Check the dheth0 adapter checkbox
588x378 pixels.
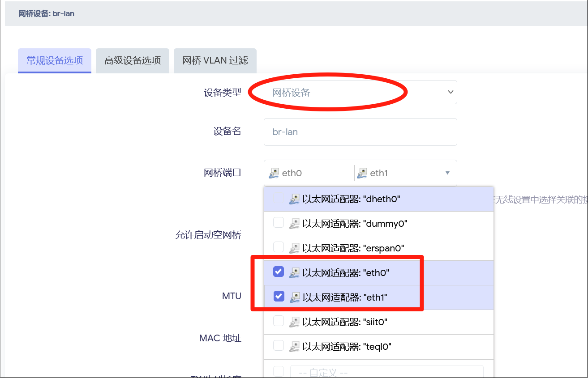pyautogui.click(x=279, y=198)
